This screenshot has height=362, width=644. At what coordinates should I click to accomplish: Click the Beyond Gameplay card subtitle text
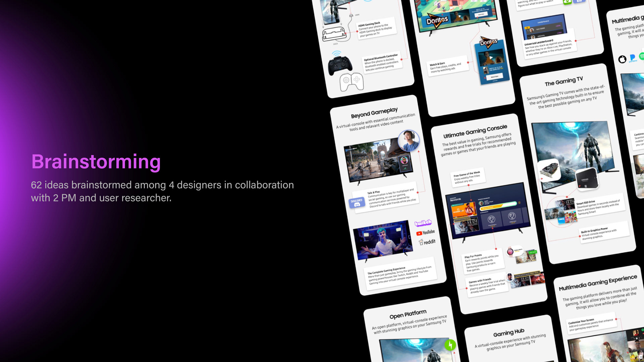tap(376, 122)
